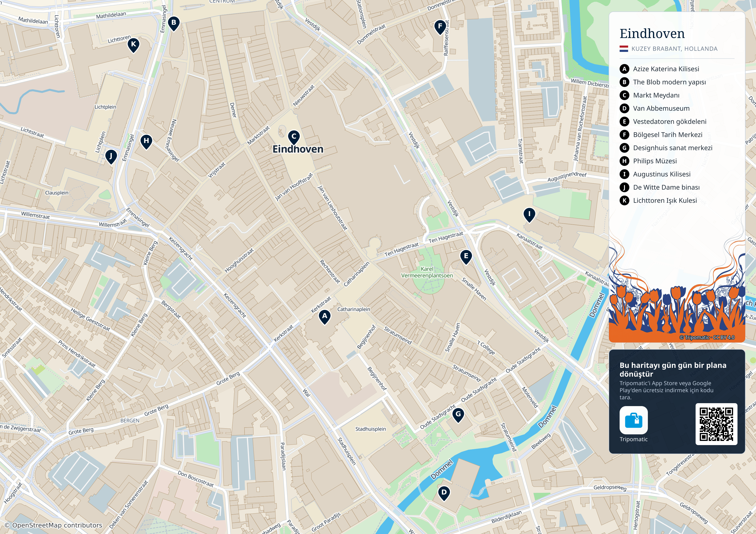Click legend letter F badge

coord(624,135)
